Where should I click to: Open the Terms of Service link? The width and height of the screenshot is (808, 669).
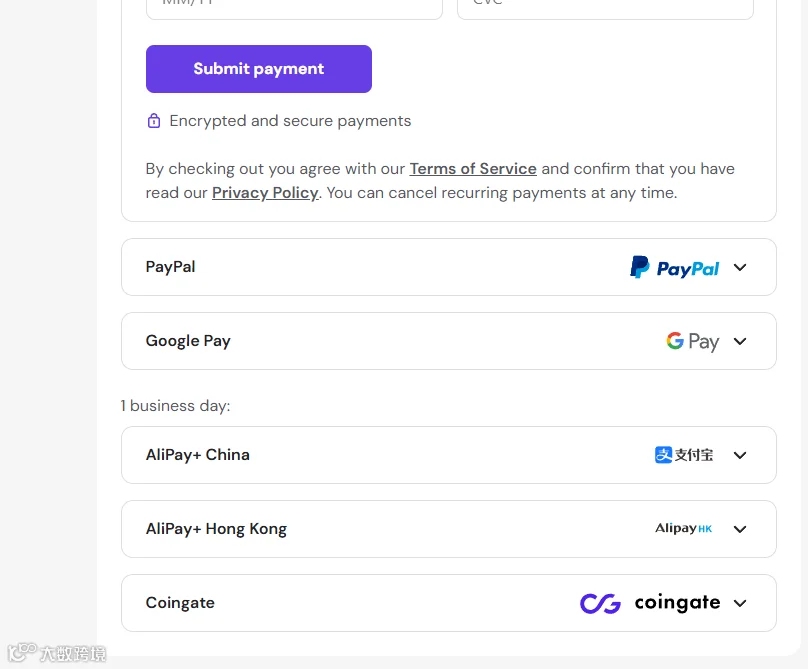tap(473, 169)
